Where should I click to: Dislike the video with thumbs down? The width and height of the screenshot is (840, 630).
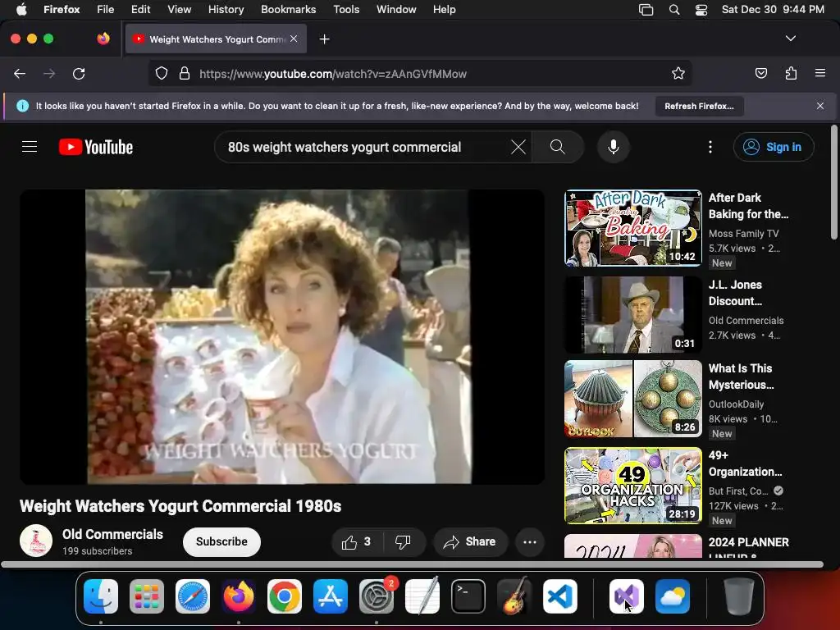pos(403,542)
